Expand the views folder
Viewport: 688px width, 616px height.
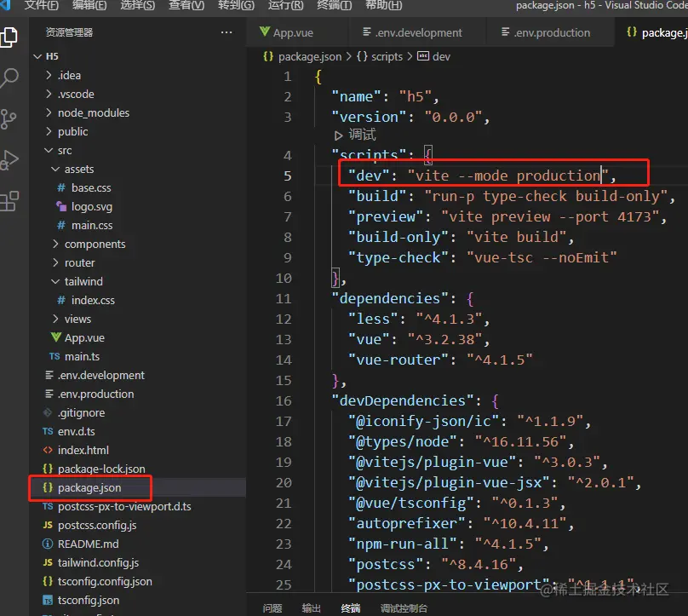coord(55,319)
